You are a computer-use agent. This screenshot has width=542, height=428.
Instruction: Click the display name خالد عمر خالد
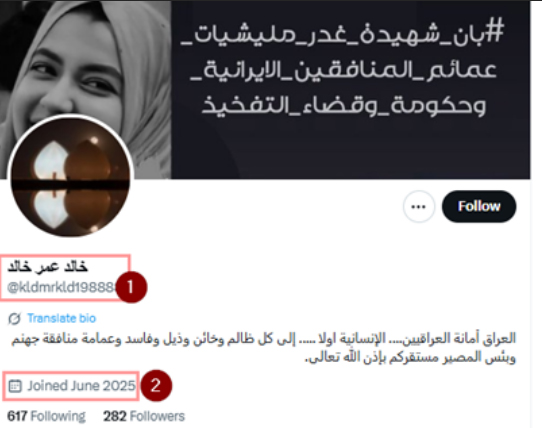[x=48, y=267]
